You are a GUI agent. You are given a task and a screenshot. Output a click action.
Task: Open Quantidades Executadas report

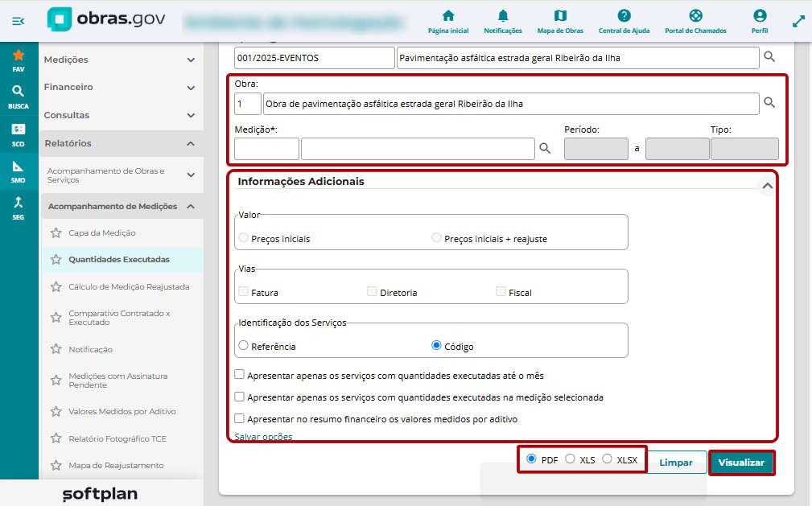tap(119, 260)
